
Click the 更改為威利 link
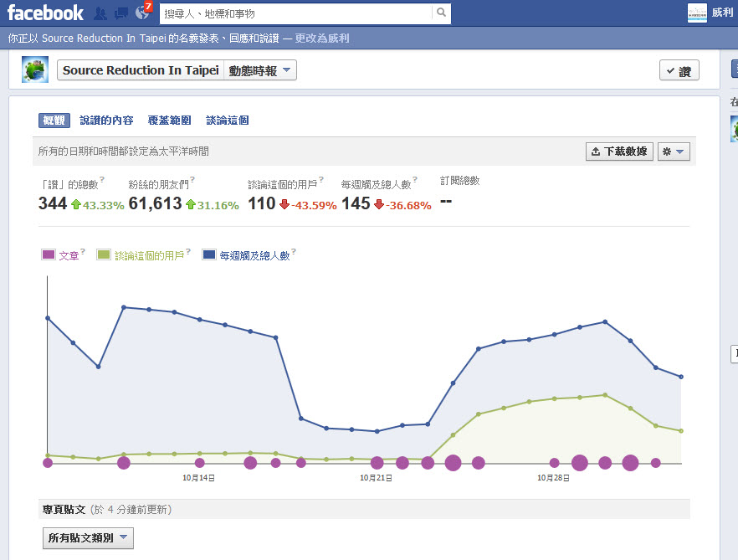click(322, 39)
